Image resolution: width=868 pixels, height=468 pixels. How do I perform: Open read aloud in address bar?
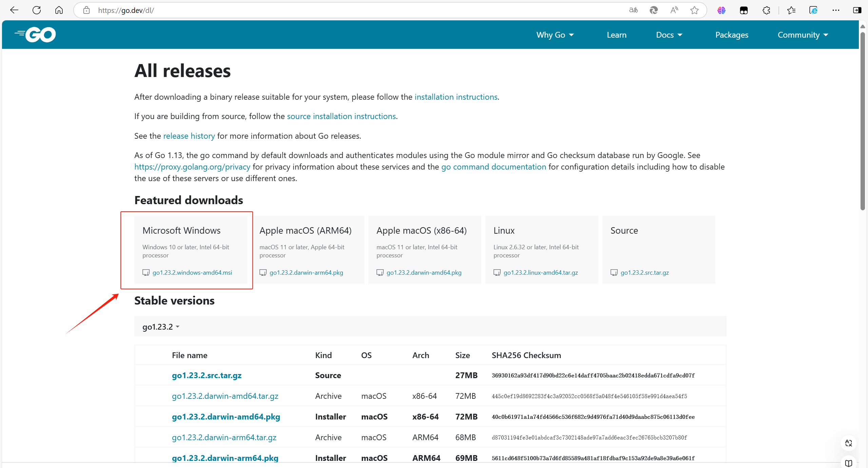pyautogui.click(x=674, y=10)
